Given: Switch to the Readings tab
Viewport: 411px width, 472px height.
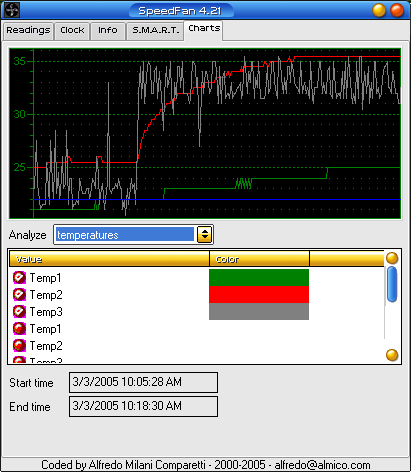Looking at the screenshot, I should (x=28, y=31).
